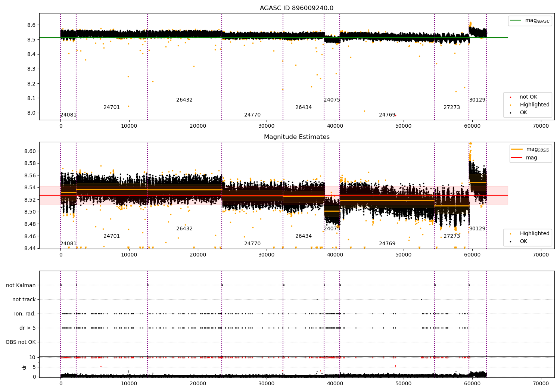Click label 24081 in the Magnitude Estimates plot
This screenshot has height=392, width=560.
click(68, 244)
